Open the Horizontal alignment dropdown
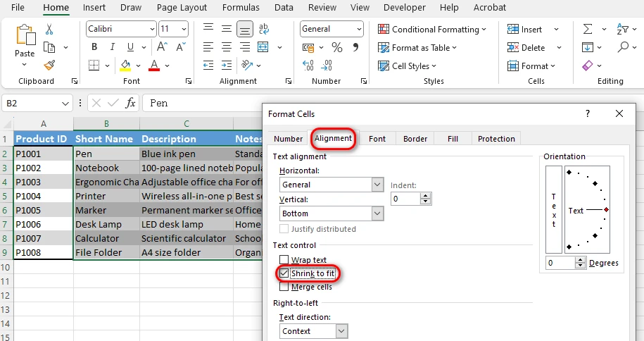This screenshot has width=644, height=341. (377, 185)
